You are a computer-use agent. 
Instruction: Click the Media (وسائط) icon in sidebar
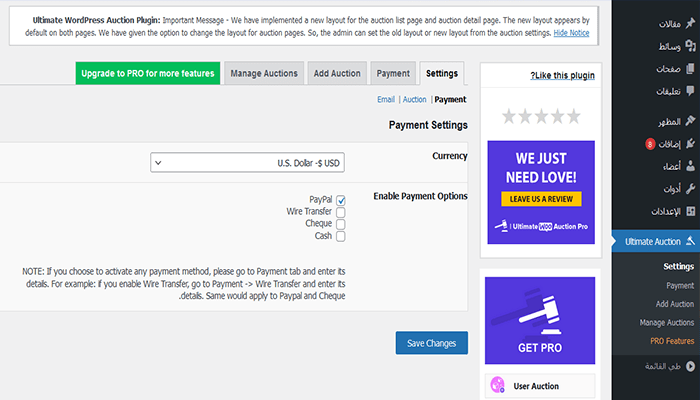coord(690,47)
